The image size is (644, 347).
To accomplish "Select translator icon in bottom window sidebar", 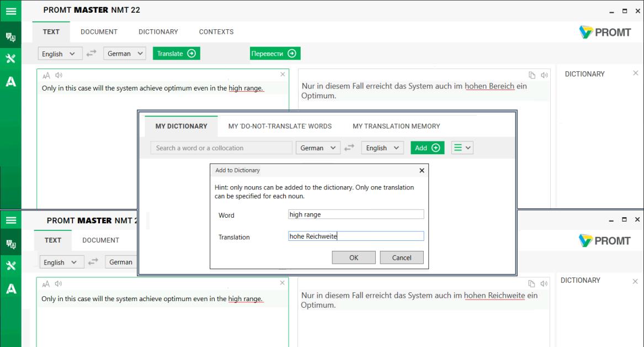I will coord(10,244).
